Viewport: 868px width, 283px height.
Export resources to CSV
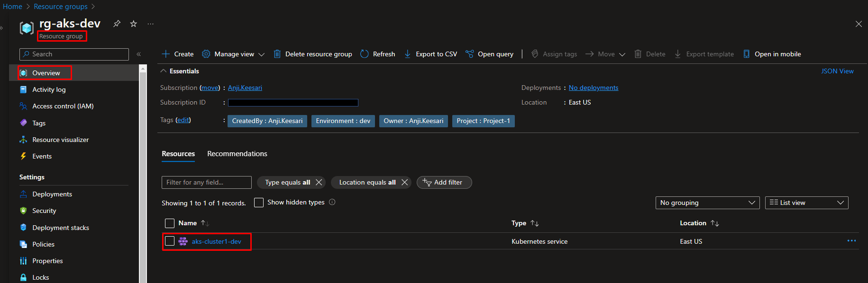pyautogui.click(x=431, y=54)
